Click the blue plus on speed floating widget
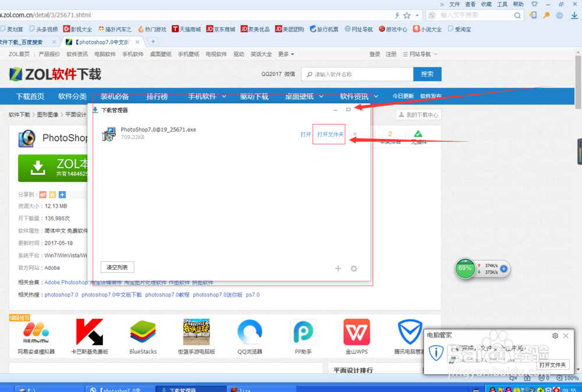Screen dimensions: 582x392 click(503, 269)
